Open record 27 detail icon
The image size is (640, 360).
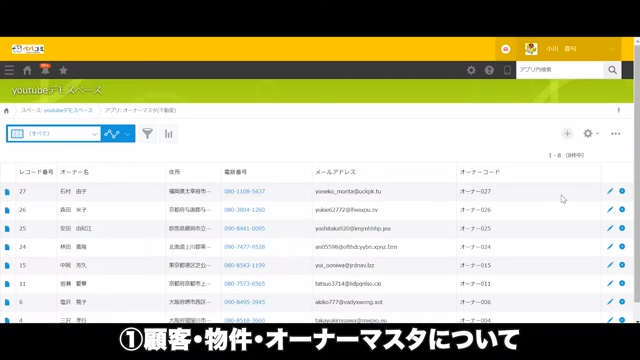click(7, 192)
